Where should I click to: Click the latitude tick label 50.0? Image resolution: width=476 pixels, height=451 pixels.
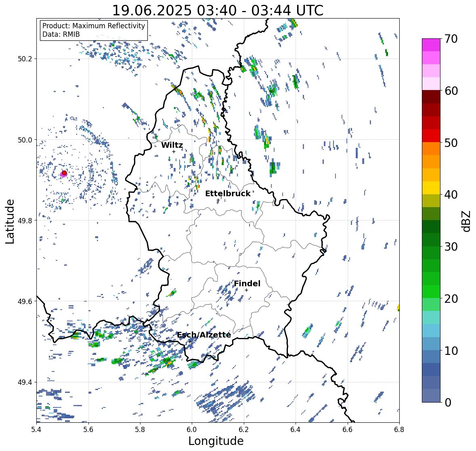tap(25, 140)
